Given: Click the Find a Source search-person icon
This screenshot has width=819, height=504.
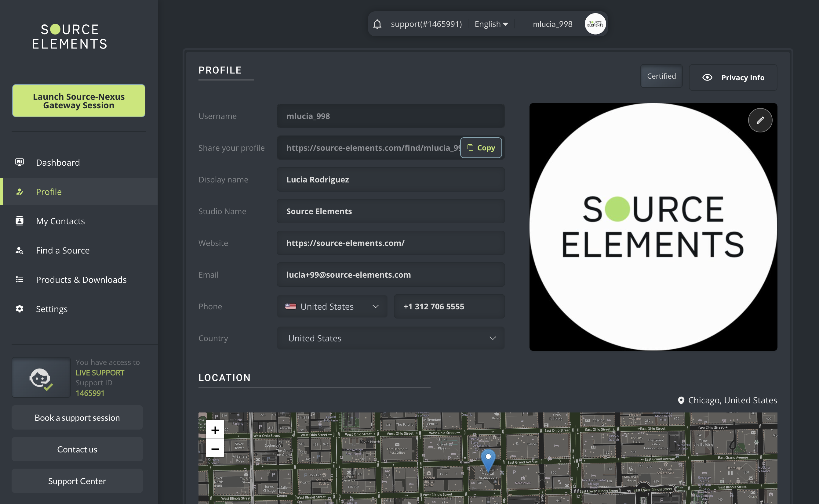Looking at the screenshot, I should (x=19, y=250).
